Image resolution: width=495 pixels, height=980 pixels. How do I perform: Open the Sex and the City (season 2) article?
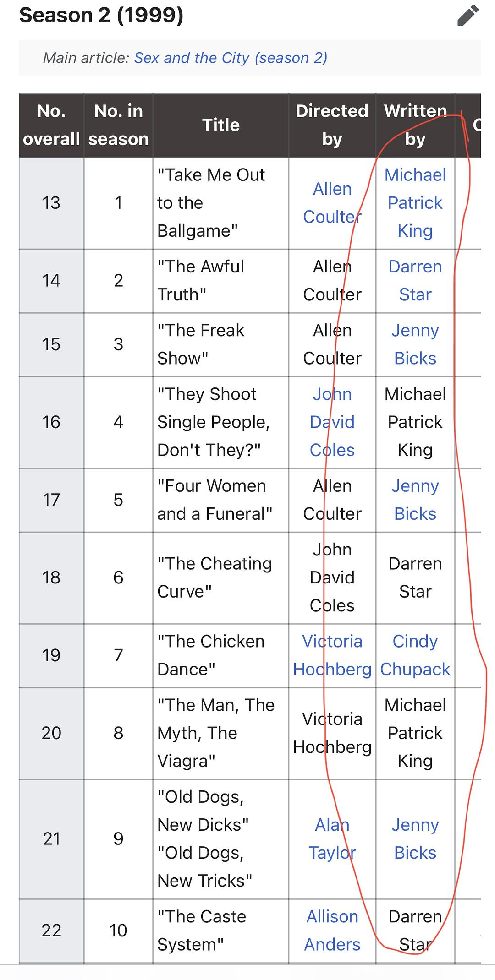[231, 58]
